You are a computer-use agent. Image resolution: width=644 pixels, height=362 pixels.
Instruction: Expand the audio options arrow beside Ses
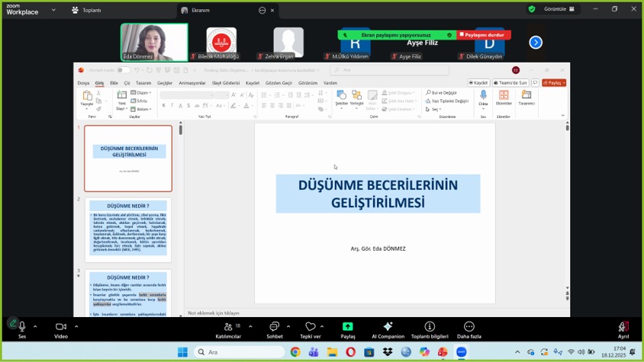point(35,326)
